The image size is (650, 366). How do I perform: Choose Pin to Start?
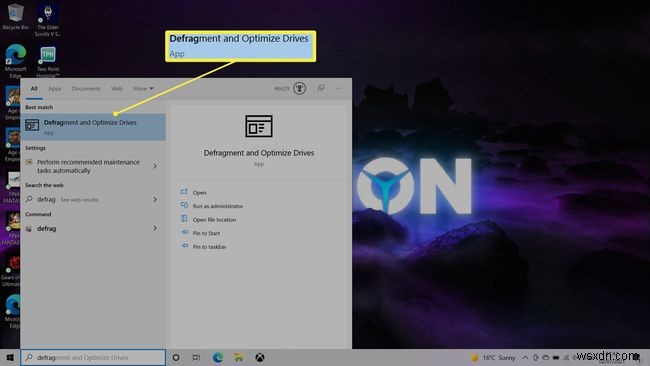coord(206,233)
